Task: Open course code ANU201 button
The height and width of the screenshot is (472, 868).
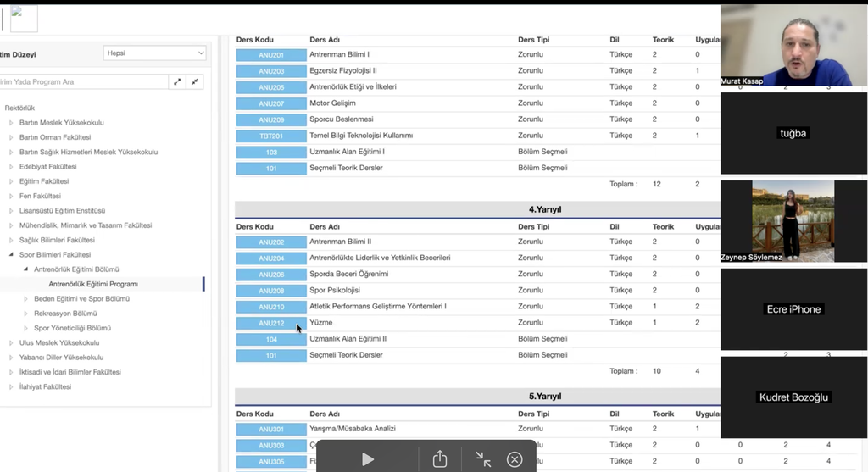Action: [271, 55]
